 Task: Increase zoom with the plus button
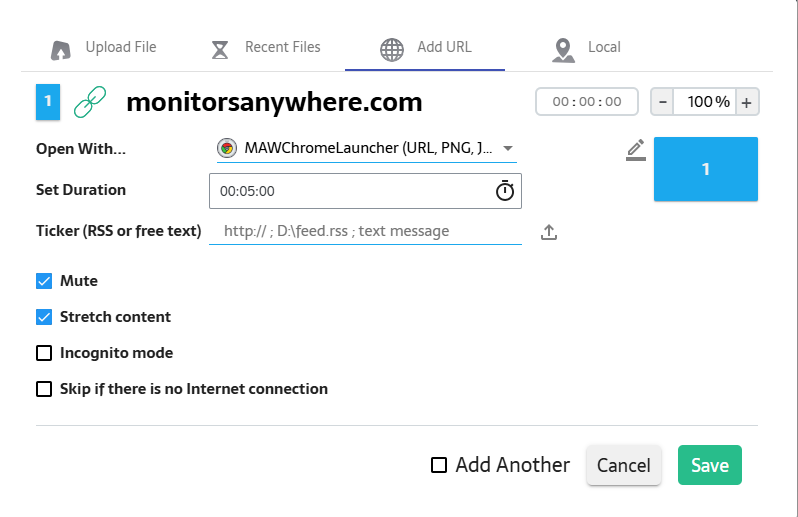[x=747, y=102]
